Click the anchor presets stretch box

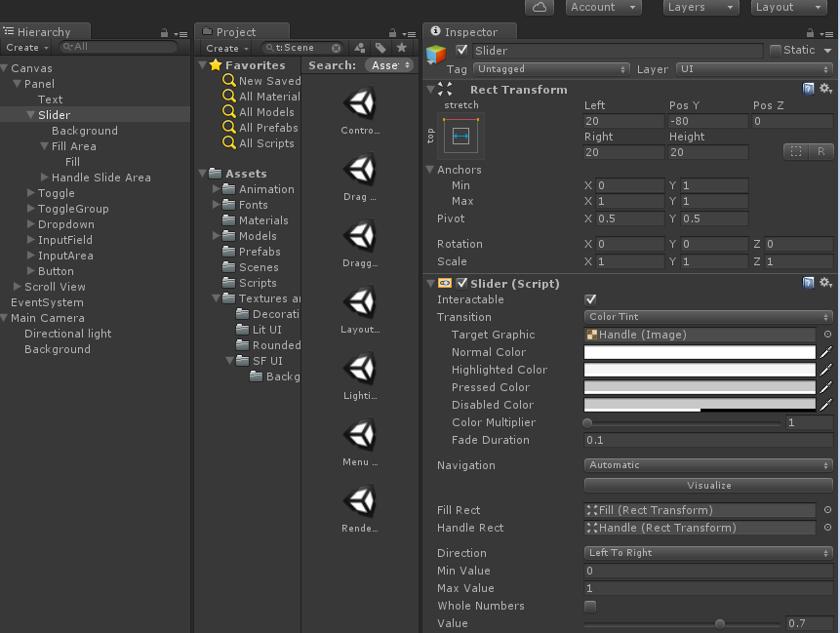pyautogui.click(x=461, y=137)
